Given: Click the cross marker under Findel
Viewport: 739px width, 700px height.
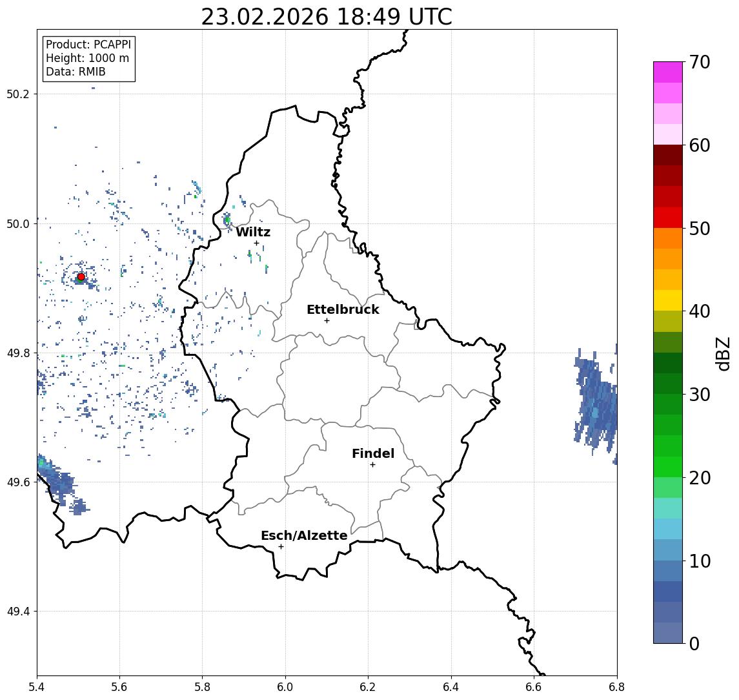Looking at the screenshot, I should coord(372,465).
